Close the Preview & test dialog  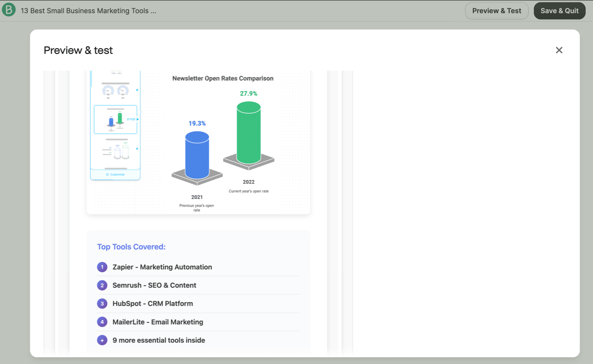click(559, 50)
